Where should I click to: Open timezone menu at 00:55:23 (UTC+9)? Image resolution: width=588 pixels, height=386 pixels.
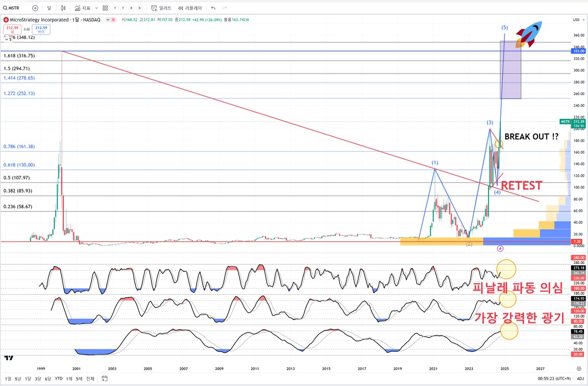click(554, 379)
